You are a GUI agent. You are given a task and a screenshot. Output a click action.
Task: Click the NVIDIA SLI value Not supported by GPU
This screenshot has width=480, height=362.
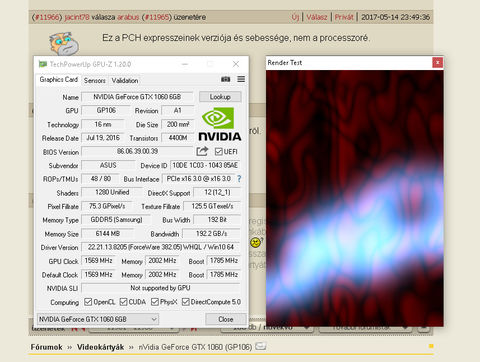[161, 288]
